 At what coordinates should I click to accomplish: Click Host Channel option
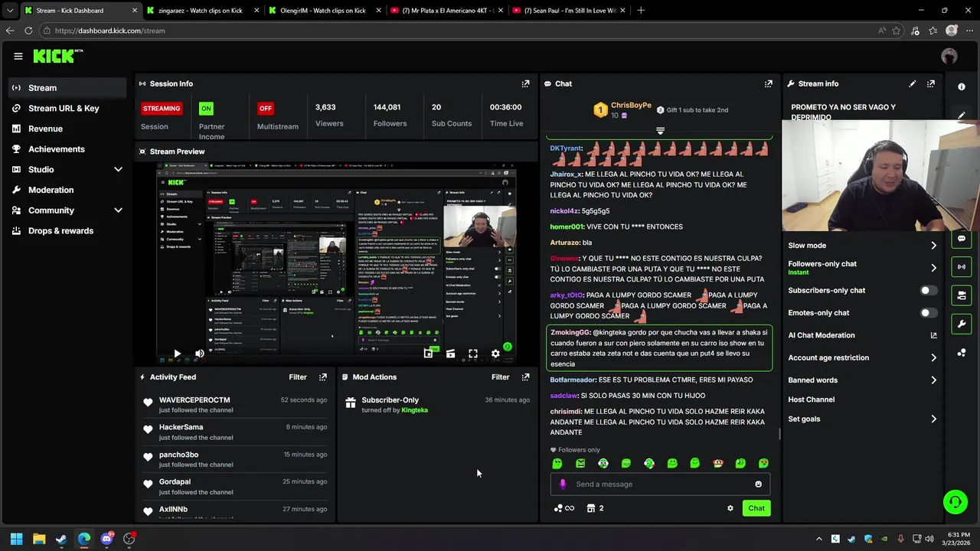click(811, 399)
